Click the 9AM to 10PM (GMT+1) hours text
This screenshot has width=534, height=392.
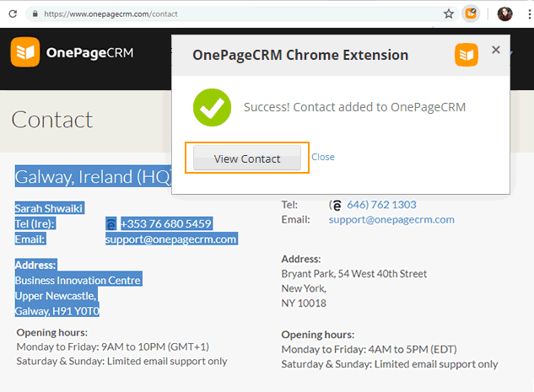coord(155,346)
